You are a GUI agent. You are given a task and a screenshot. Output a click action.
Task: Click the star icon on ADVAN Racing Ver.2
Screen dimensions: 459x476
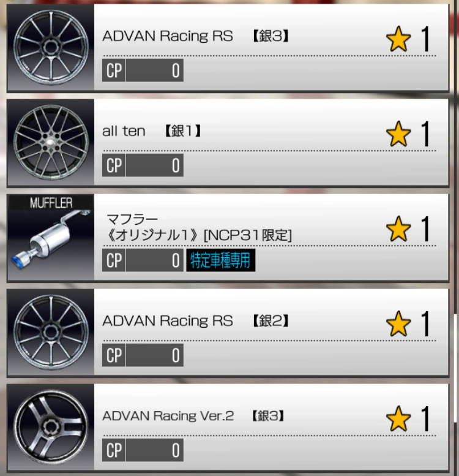(398, 419)
